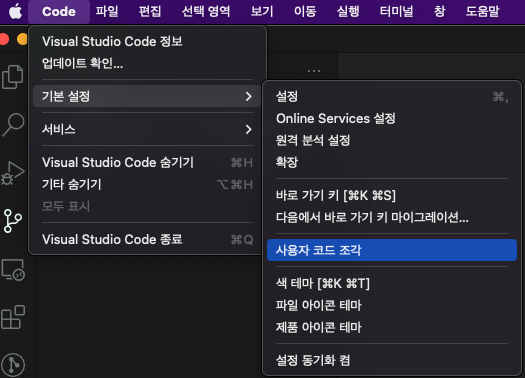The height and width of the screenshot is (378, 525).
Task: Select Visual Studio Code 숨기기
Action: coord(147,163)
